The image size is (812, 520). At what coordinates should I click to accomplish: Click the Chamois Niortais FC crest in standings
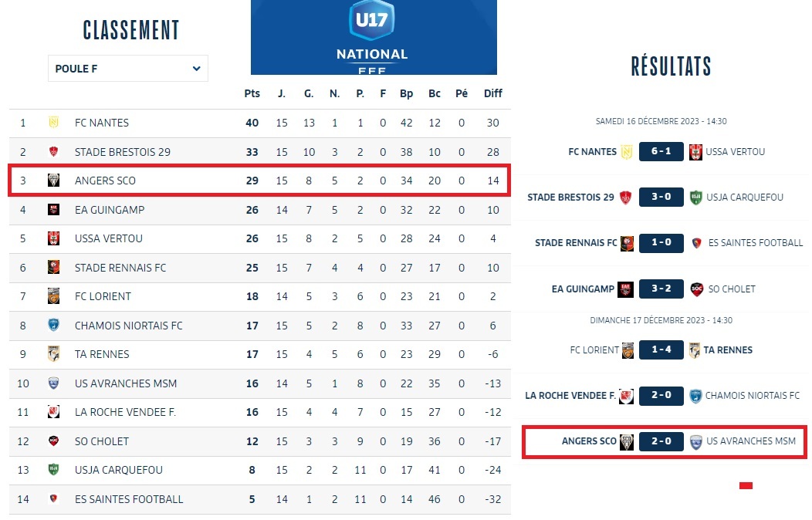54,326
